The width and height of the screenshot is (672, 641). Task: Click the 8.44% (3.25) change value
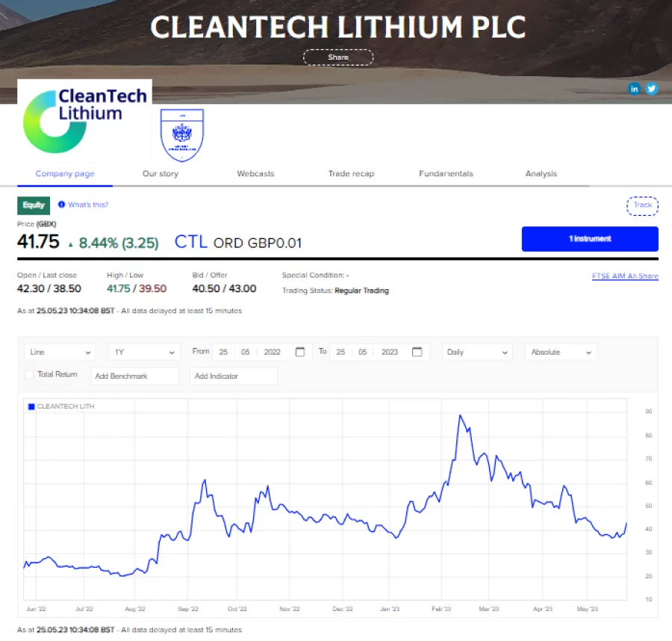(x=119, y=243)
